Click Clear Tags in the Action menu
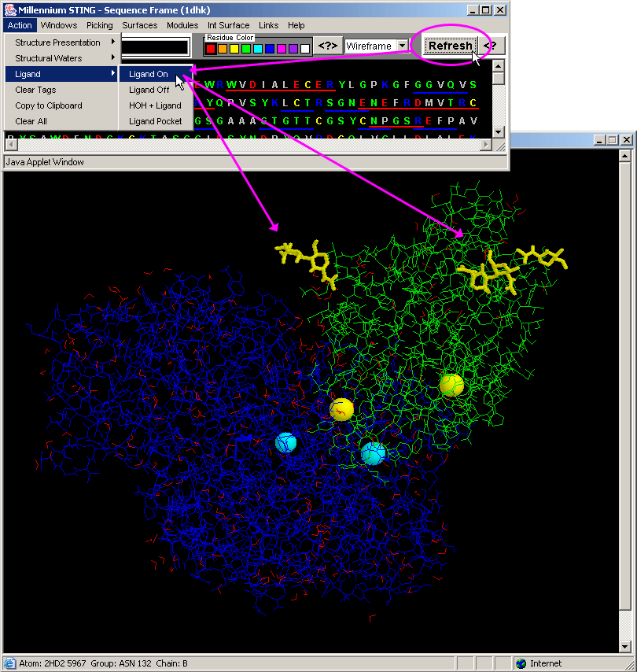Image resolution: width=637 pixels, height=672 pixels. click(x=35, y=90)
